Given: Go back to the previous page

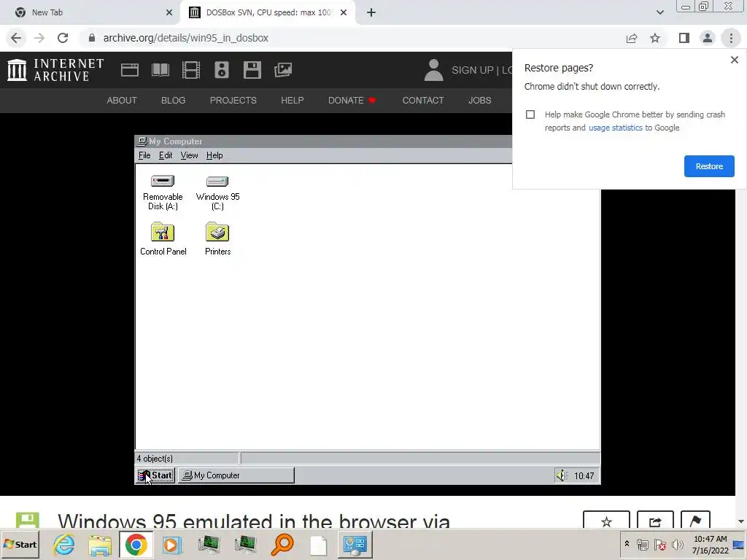Looking at the screenshot, I should tap(16, 38).
